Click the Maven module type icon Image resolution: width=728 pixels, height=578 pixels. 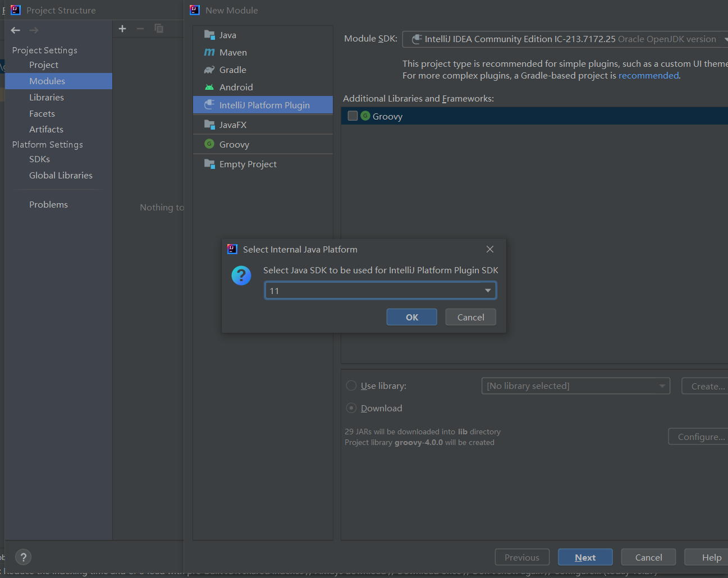click(x=209, y=52)
